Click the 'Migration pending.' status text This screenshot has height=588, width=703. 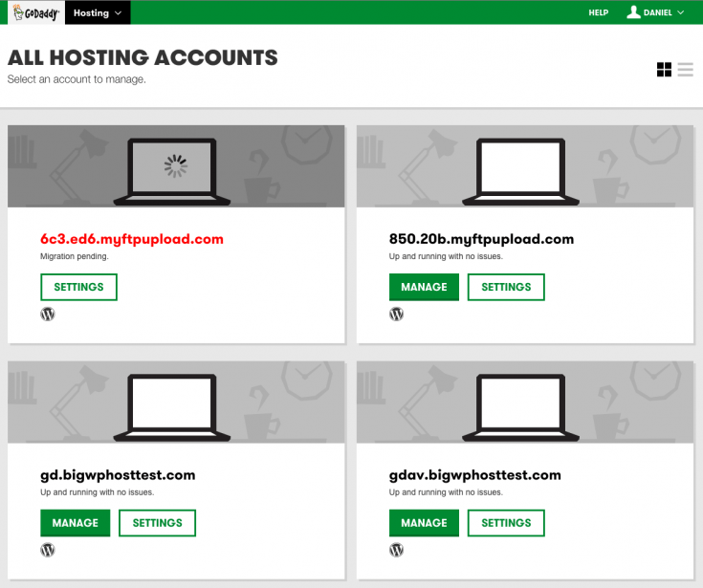(x=75, y=256)
